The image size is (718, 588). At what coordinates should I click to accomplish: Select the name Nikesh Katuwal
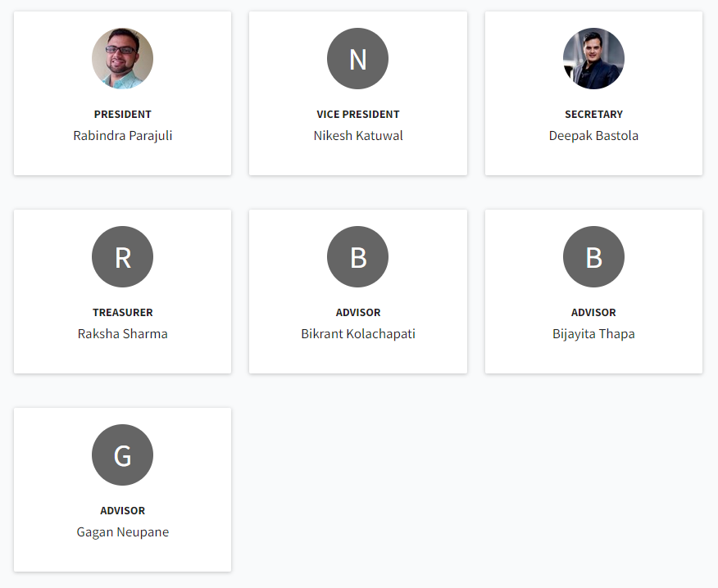[358, 135]
